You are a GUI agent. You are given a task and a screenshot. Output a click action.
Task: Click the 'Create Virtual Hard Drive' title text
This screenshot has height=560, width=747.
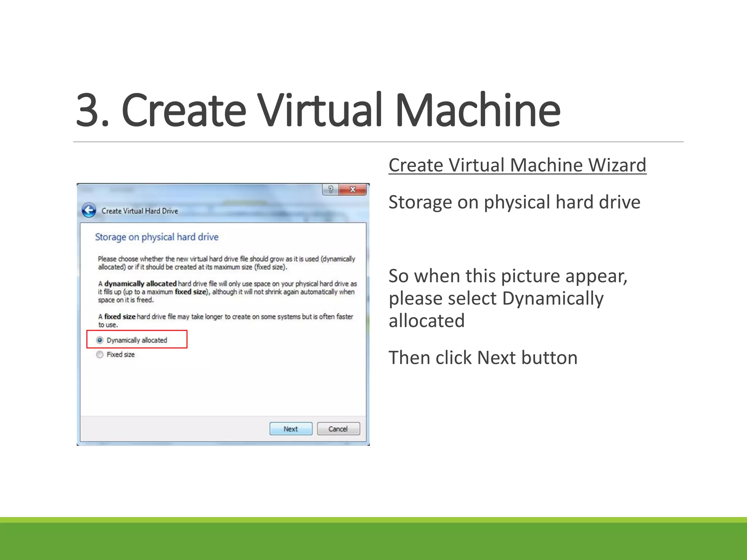(x=140, y=211)
